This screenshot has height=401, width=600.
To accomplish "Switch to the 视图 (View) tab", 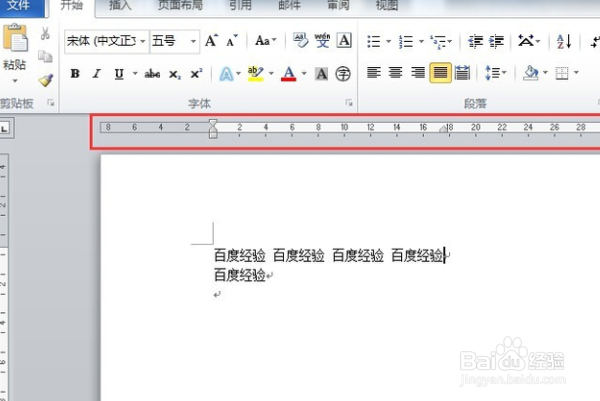I will (387, 5).
